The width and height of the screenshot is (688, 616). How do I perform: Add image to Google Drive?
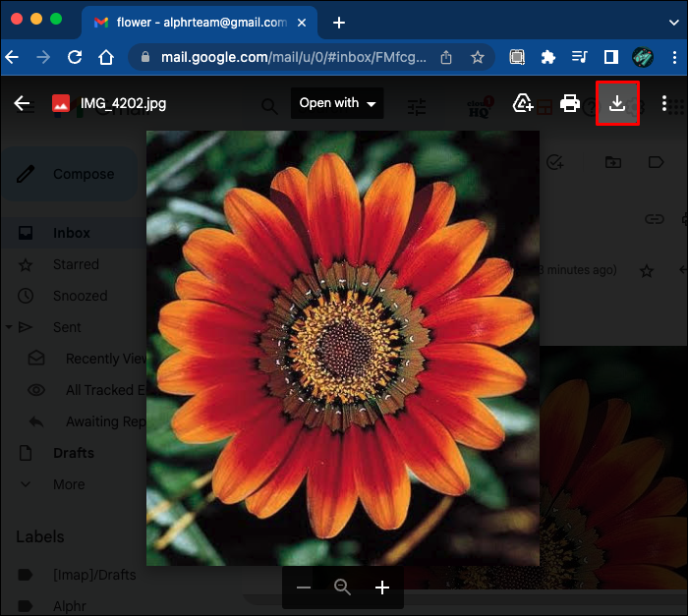[x=524, y=103]
